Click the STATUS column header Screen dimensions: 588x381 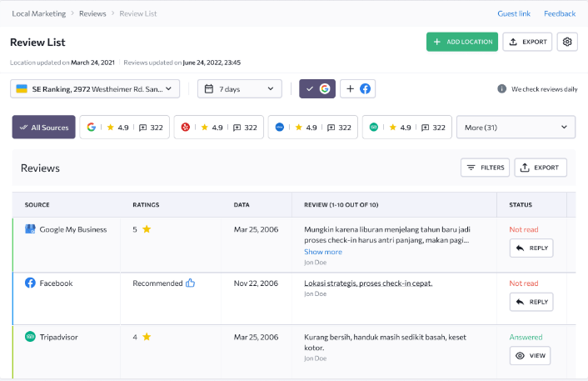click(521, 204)
